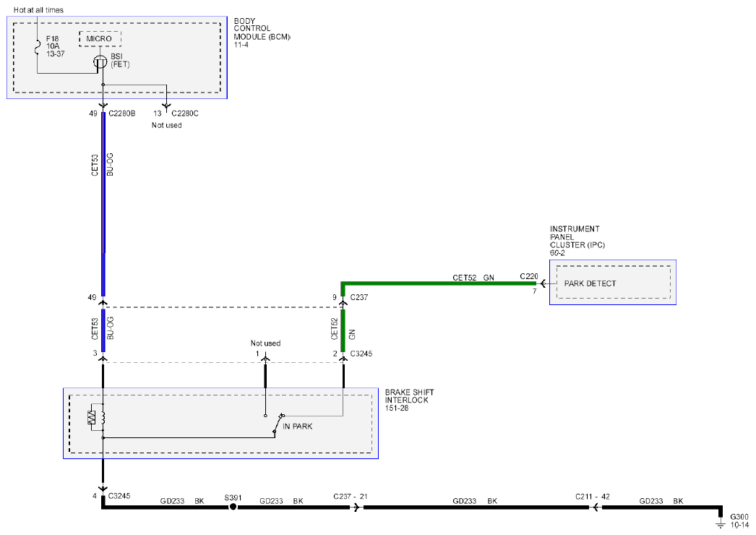
Task: Click the 'Hot at all times' label
Action: (38, 9)
